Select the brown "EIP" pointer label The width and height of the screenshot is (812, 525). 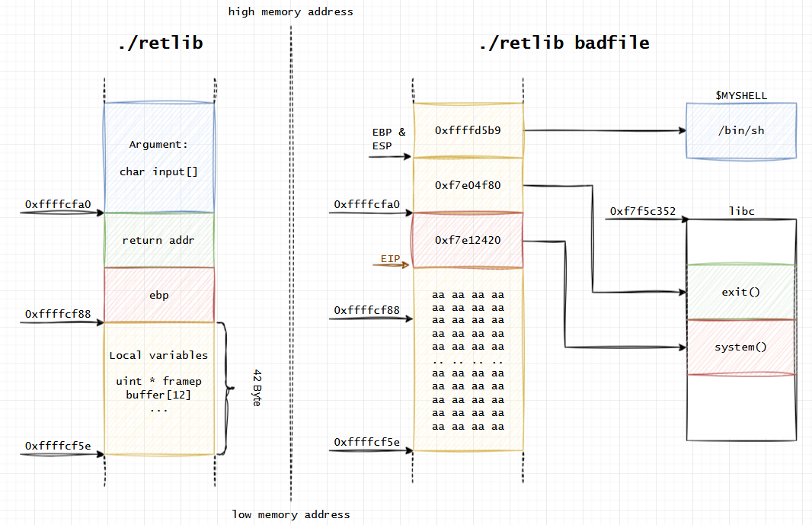[390, 259]
